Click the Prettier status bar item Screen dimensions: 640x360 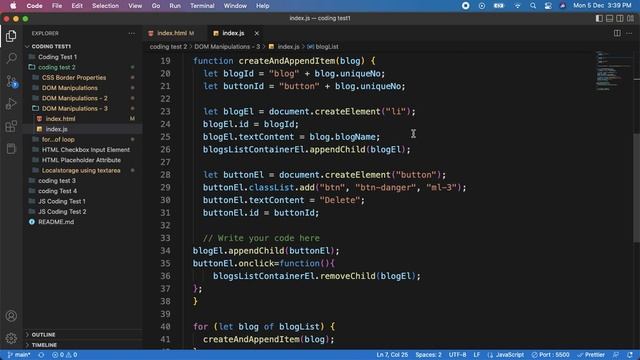point(591,355)
